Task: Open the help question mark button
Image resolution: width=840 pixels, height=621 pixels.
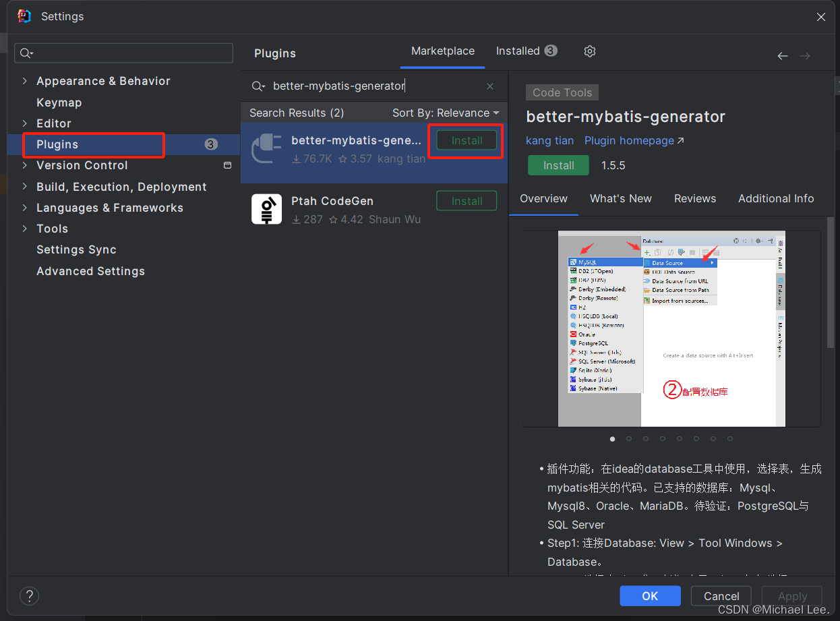Action: tap(30, 596)
